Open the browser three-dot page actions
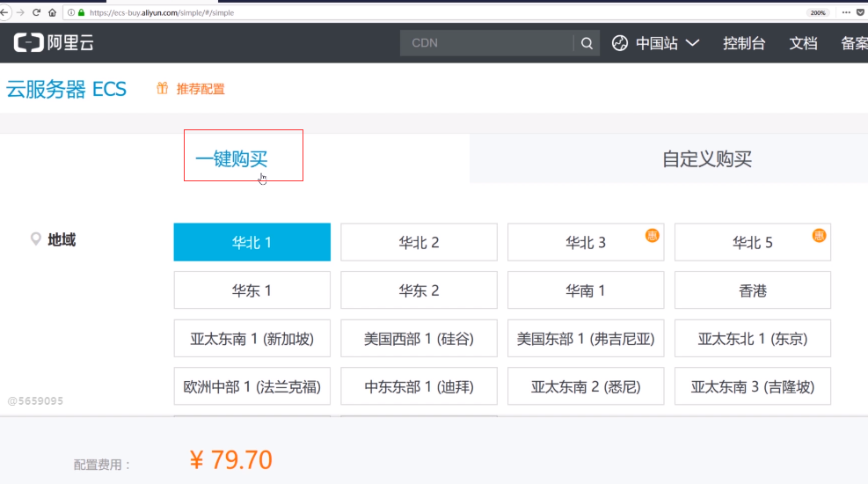Image resolution: width=868 pixels, height=484 pixels. (846, 12)
